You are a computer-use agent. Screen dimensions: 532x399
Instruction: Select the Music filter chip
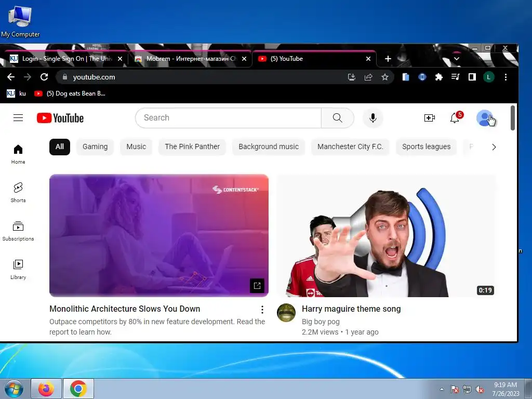136,147
